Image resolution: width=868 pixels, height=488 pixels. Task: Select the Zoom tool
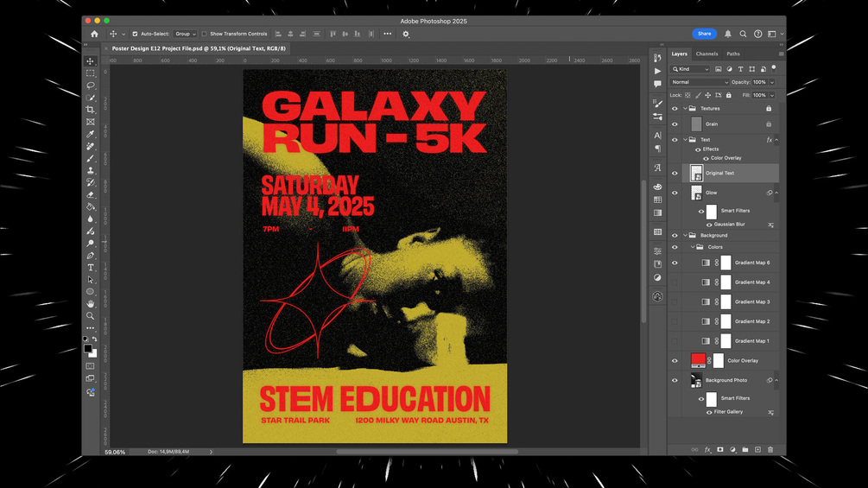tap(90, 316)
